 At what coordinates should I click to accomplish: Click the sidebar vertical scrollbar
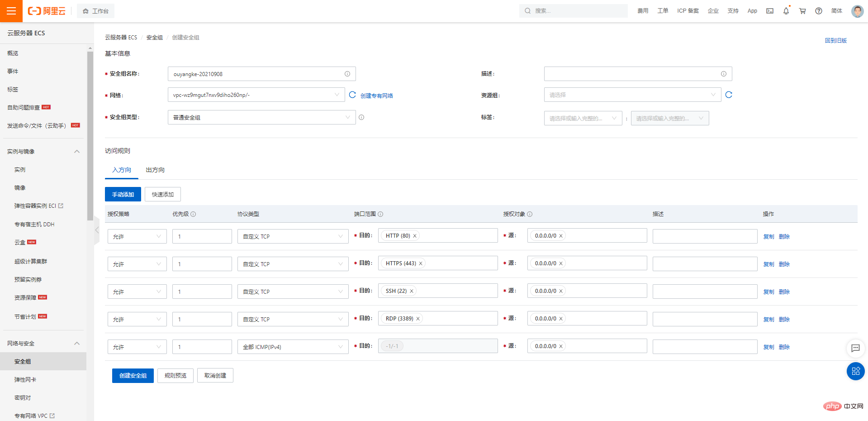click(90, 136)
